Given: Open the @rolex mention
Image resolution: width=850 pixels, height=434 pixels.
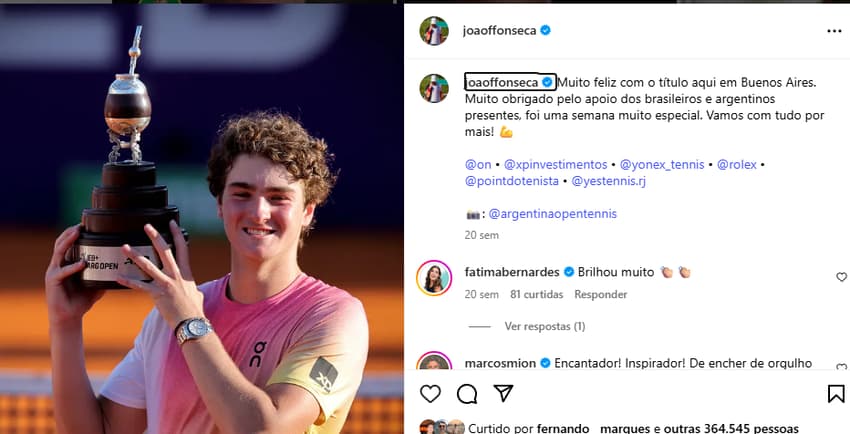Looking at the screenshot, I should (x=737, y=164).
